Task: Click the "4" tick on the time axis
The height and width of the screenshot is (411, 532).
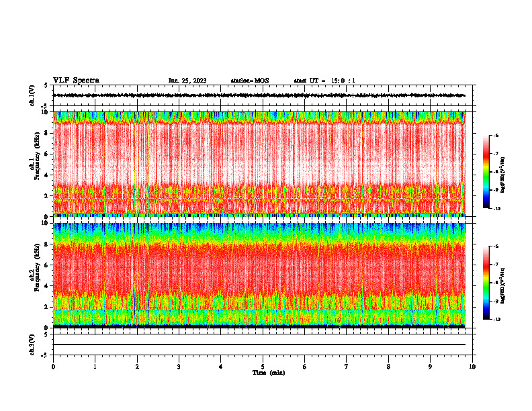Action: click(221, 367)
